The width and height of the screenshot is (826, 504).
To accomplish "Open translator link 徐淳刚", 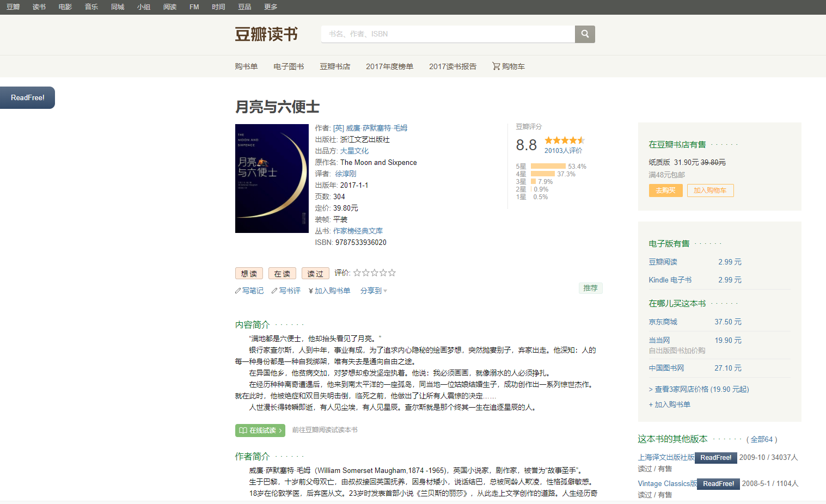I will coord(346,174).
